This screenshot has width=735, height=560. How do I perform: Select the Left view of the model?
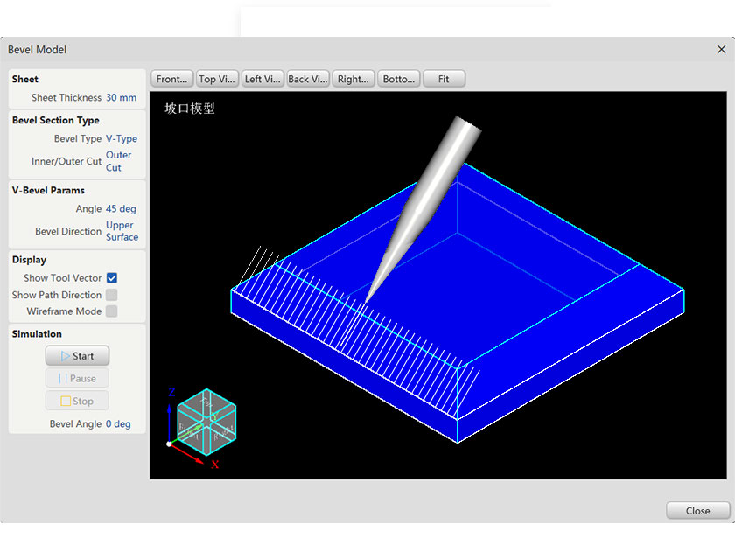(x=262, y=78)
